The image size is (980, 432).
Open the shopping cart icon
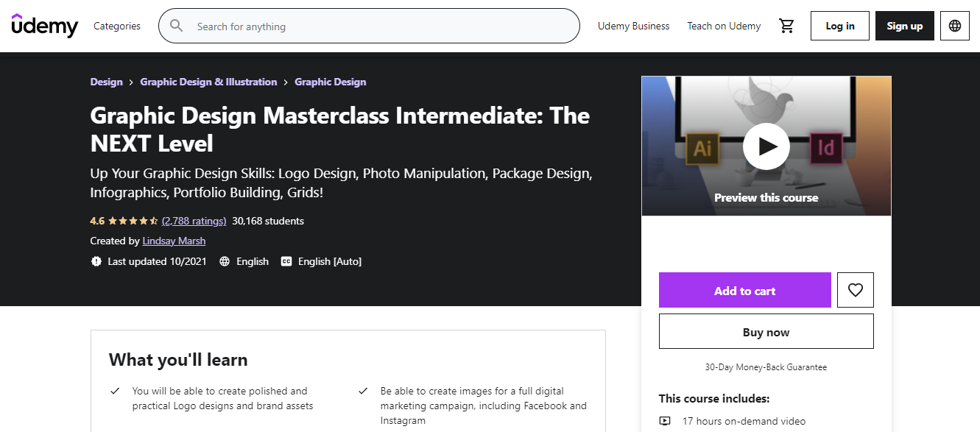786,25
